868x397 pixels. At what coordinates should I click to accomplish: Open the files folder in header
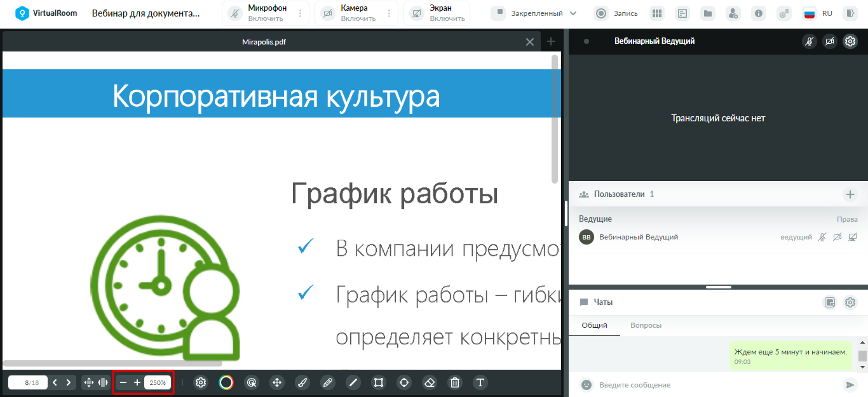point(708,13)
